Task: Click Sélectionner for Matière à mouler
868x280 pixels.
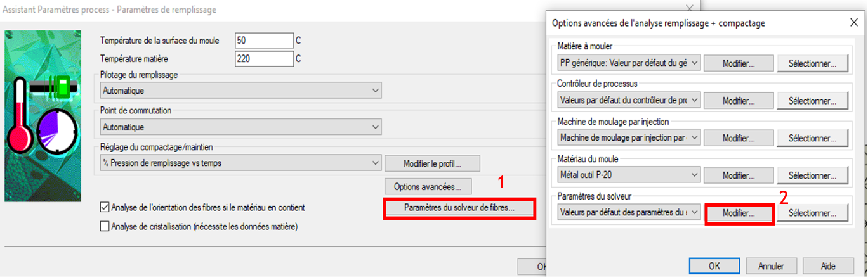Action: [813, 63]
